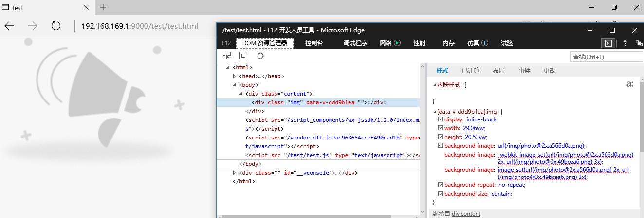Viewport: 644px width, 218px height.
Task: Click the 20.53vw height value
Action: pyautogui.click(x=475, y=137)
